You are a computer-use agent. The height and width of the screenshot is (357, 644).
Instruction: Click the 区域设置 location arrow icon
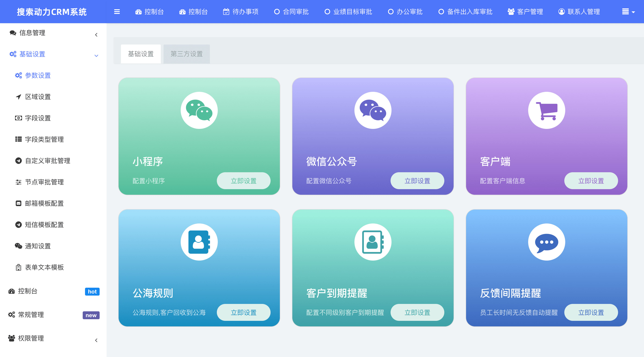tap(19, 97)
